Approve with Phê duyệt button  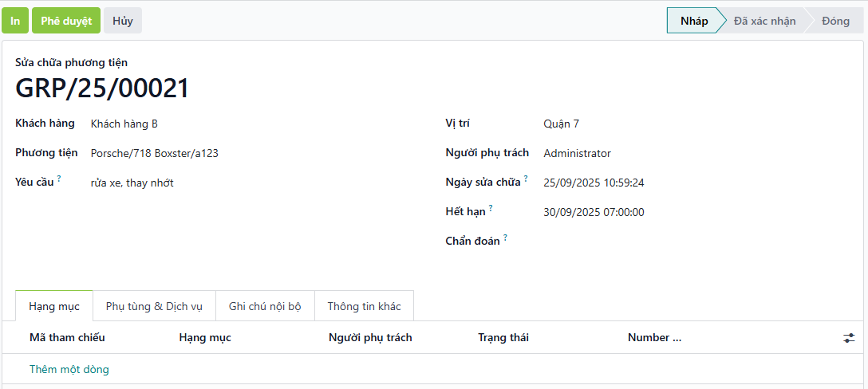coord(66,21)
